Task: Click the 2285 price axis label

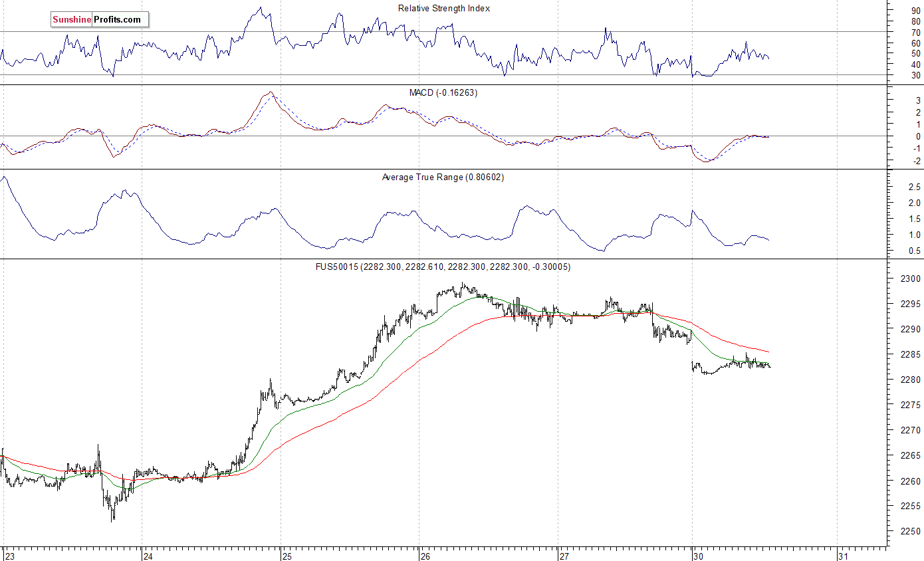Action: [910, 354]
